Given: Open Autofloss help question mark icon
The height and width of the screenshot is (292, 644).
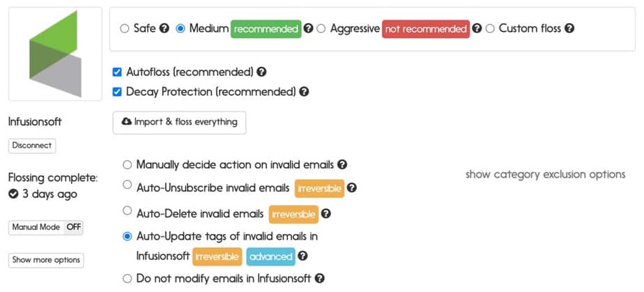Looking at the screenshot, I should 261,72.
